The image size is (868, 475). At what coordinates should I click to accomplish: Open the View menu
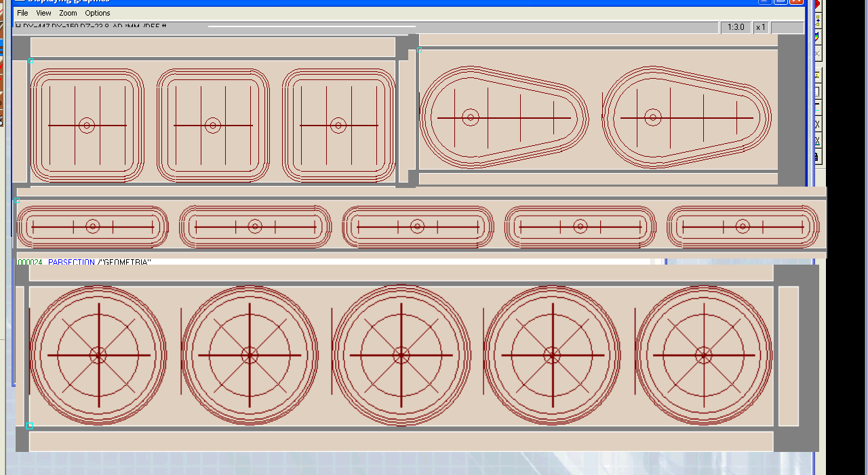43,13
